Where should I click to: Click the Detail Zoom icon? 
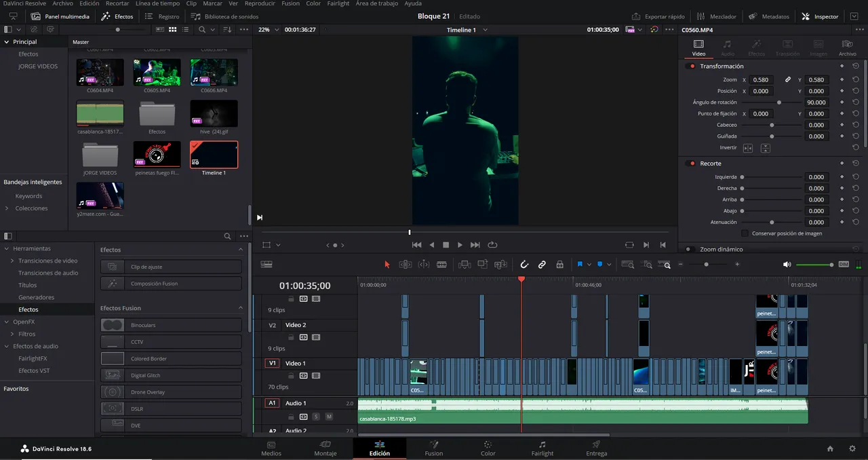(648, 265)
